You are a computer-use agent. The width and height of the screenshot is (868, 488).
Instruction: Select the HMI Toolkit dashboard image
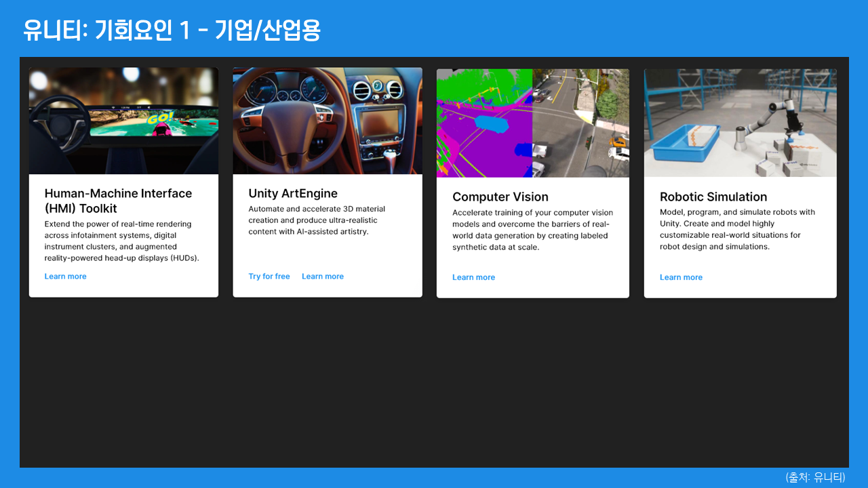[x=123, y=121]
